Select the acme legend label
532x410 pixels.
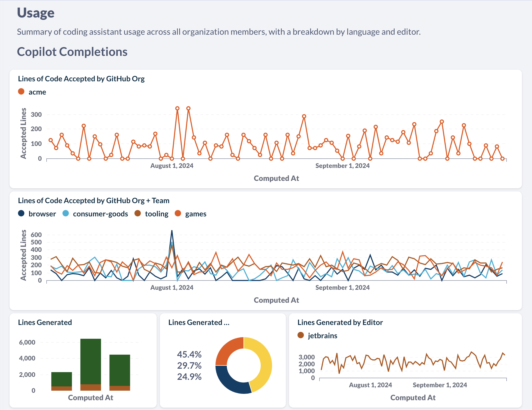[37, 92]
